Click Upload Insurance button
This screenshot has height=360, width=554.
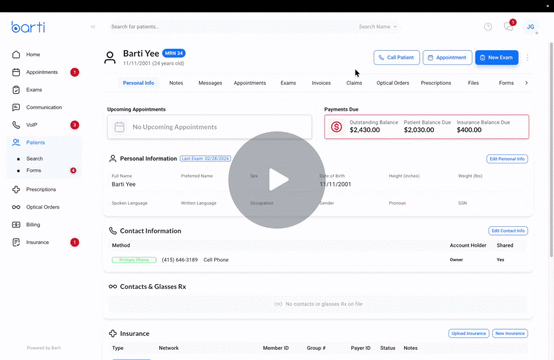pos(468,334)
